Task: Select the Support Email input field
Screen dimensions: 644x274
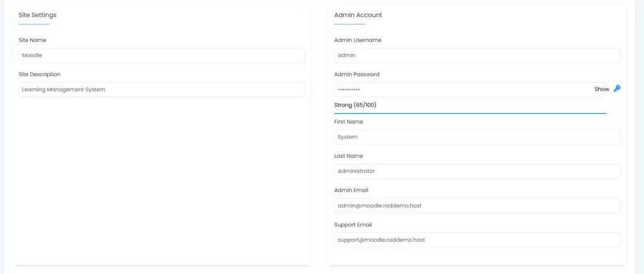Action: tap(477, 239)
